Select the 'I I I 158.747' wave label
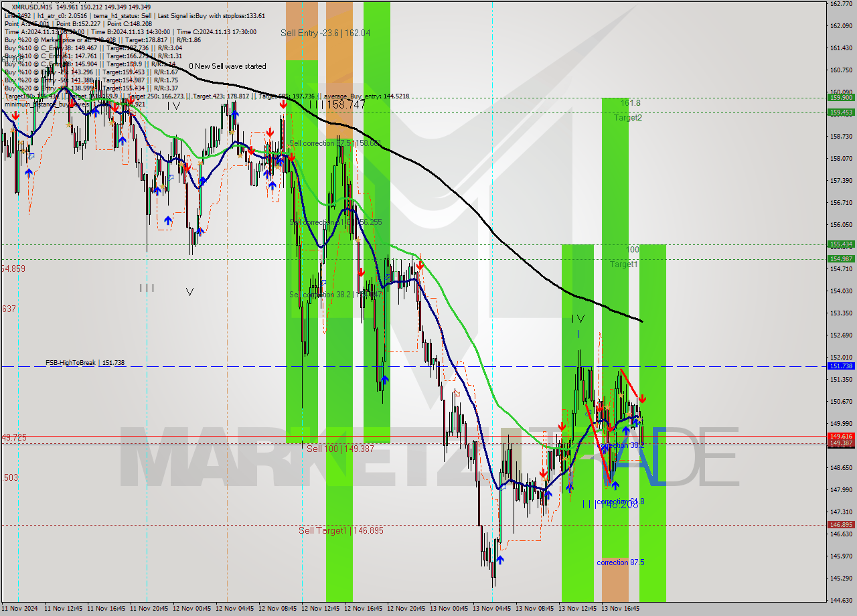The width and height of the screenshot is (857, 616). pos(337,104)
